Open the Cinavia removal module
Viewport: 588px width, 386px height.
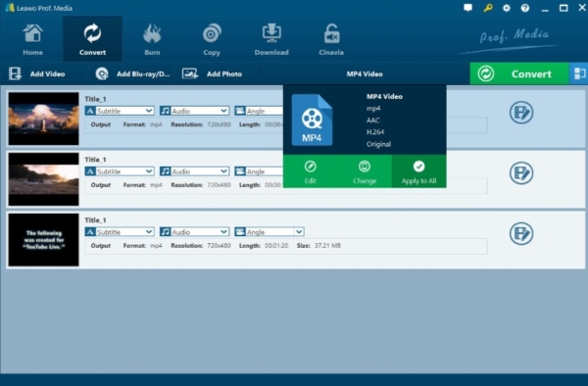[x=331, y=39]
